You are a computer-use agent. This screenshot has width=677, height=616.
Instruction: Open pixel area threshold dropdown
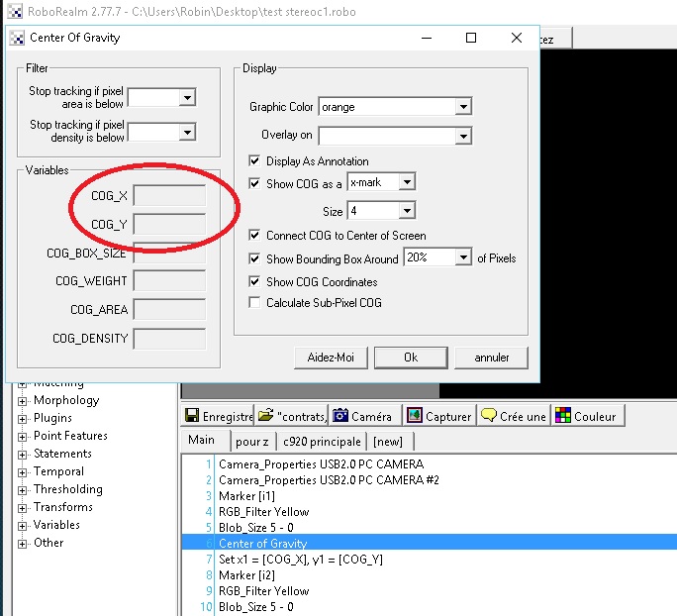(x=187, y=98)
